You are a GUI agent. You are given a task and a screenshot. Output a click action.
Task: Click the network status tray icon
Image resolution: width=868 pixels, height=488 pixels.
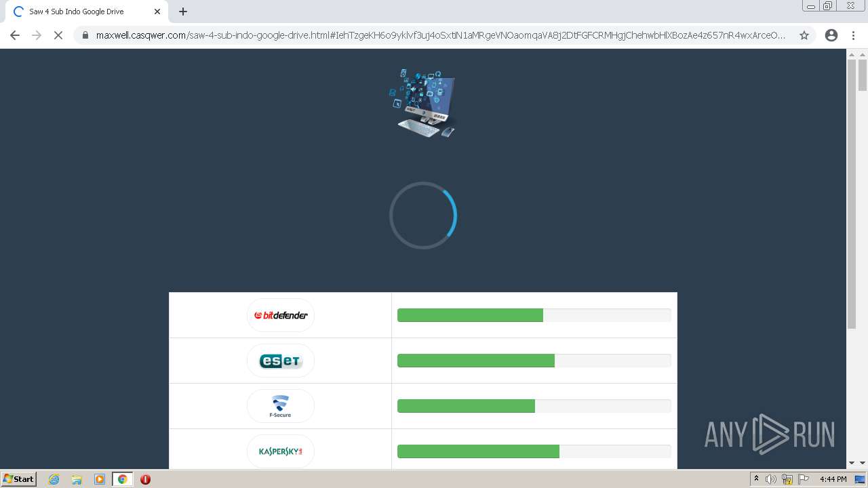coord(787,479)
